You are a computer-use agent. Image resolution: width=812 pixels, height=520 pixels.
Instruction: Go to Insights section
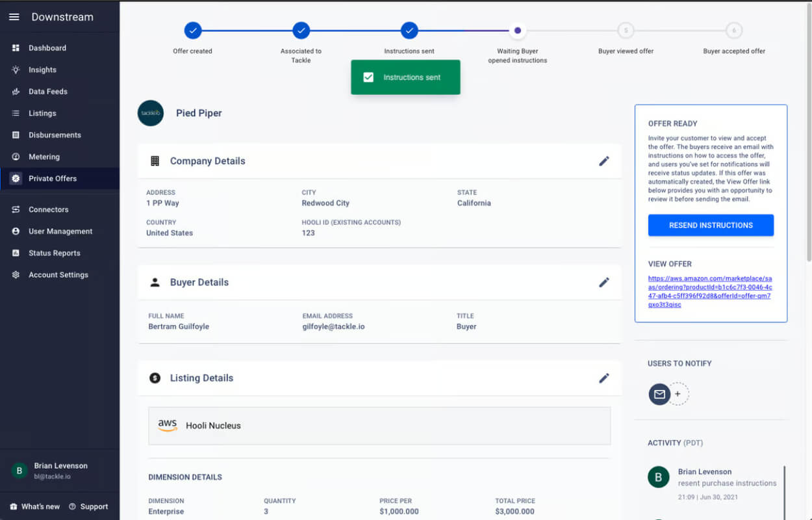point(60,70)
